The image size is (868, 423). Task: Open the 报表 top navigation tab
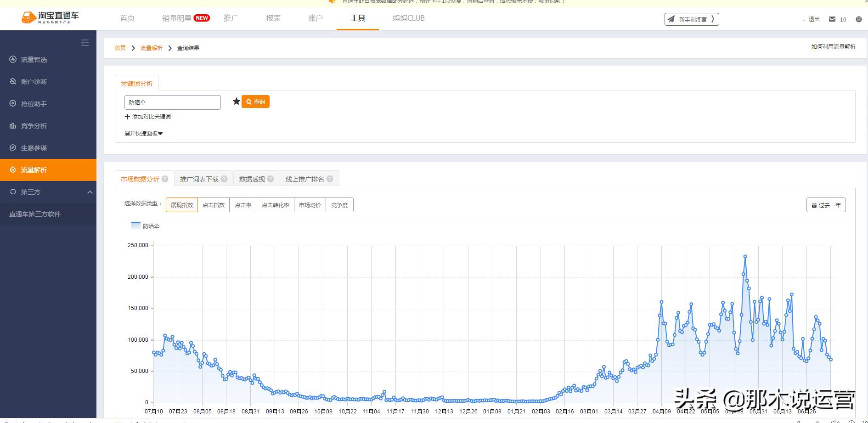click(x=273, y=18)
